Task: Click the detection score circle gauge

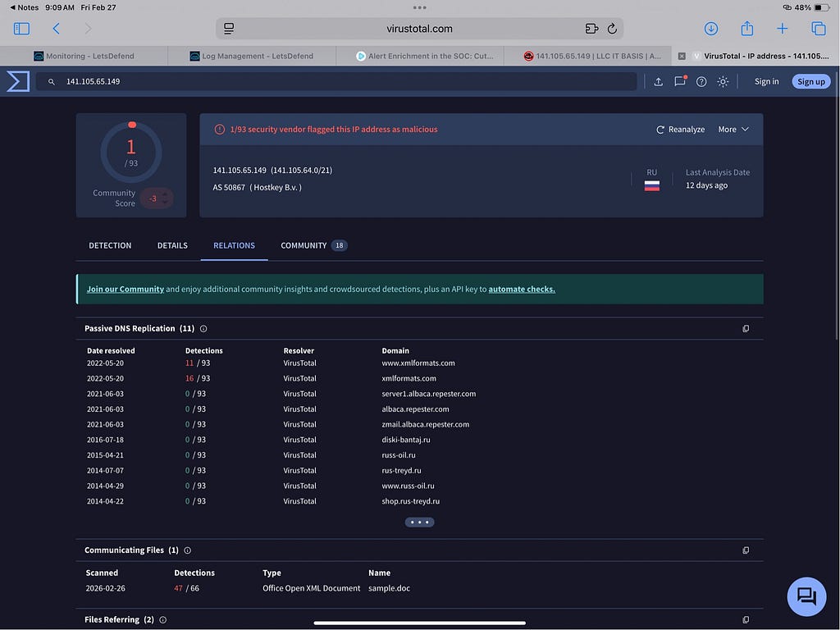Action: pos(131,152)
